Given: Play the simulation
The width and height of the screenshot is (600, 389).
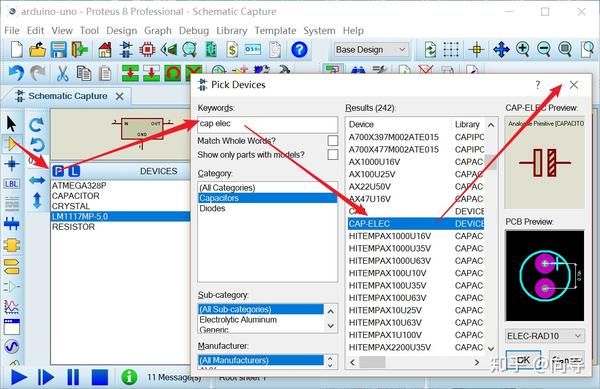Looking at the screenshot, I should (x=19, y=378).
